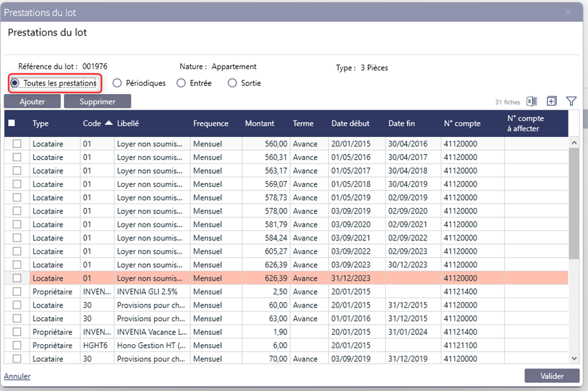
Task: Toggle the select-all checkbox in table header
Action: tap(12, 123)
